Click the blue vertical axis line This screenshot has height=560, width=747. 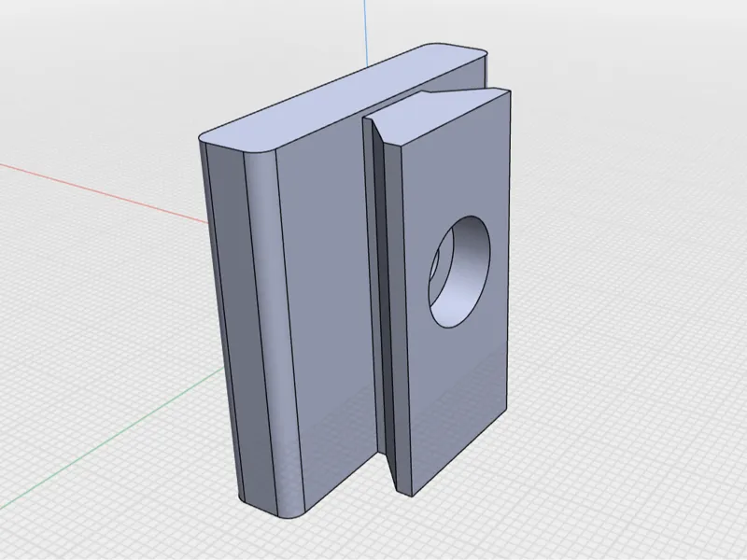click(x=365, y=34)
